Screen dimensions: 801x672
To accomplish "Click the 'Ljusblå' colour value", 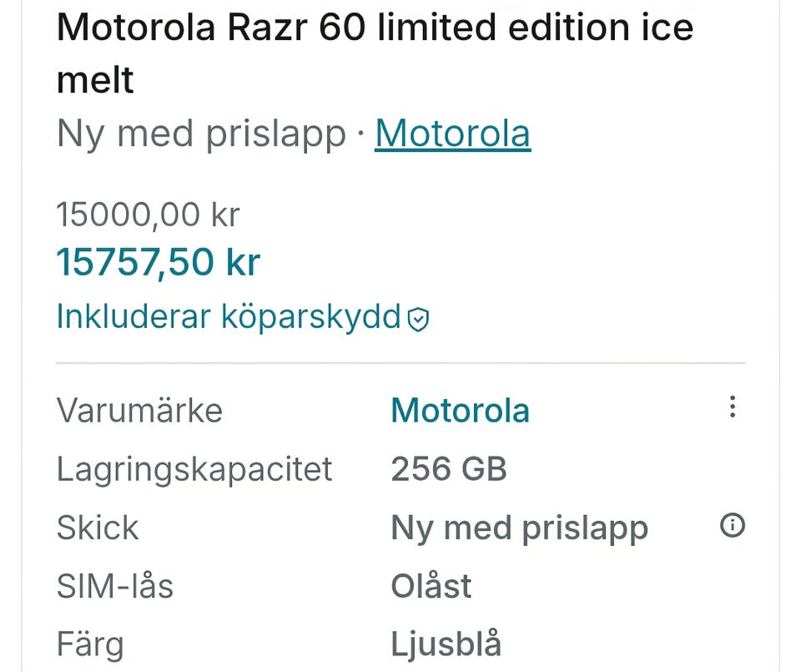I will point(446,644).
